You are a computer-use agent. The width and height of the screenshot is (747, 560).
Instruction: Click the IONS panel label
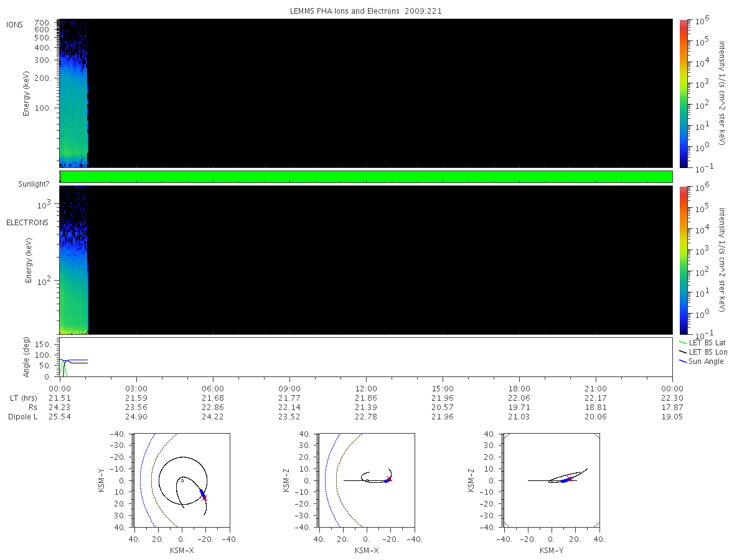[x=15, y=24]
